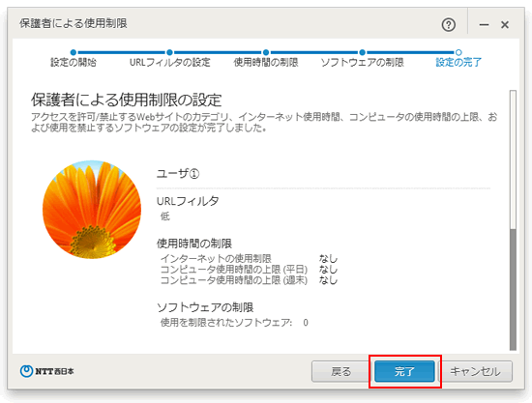This screenshot has height=403, width=532.
Task: Select the 使用時間の制限 step label
Action: 266,63
